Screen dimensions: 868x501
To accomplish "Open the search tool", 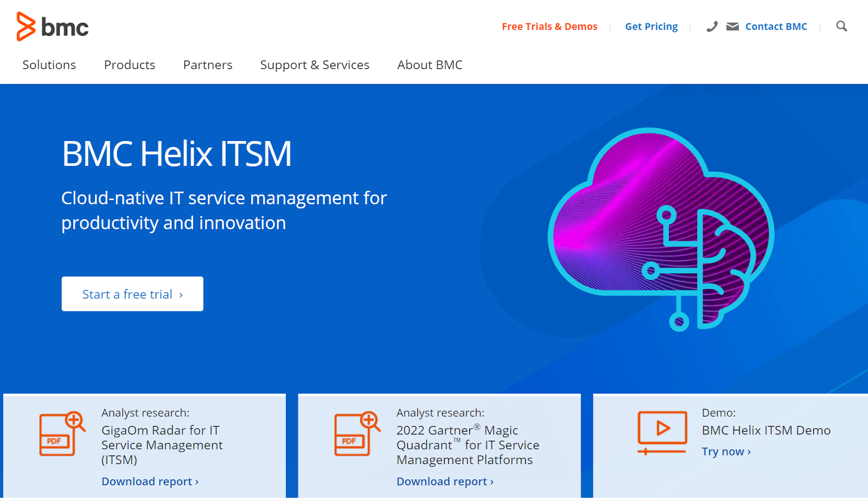I will 841,26.
